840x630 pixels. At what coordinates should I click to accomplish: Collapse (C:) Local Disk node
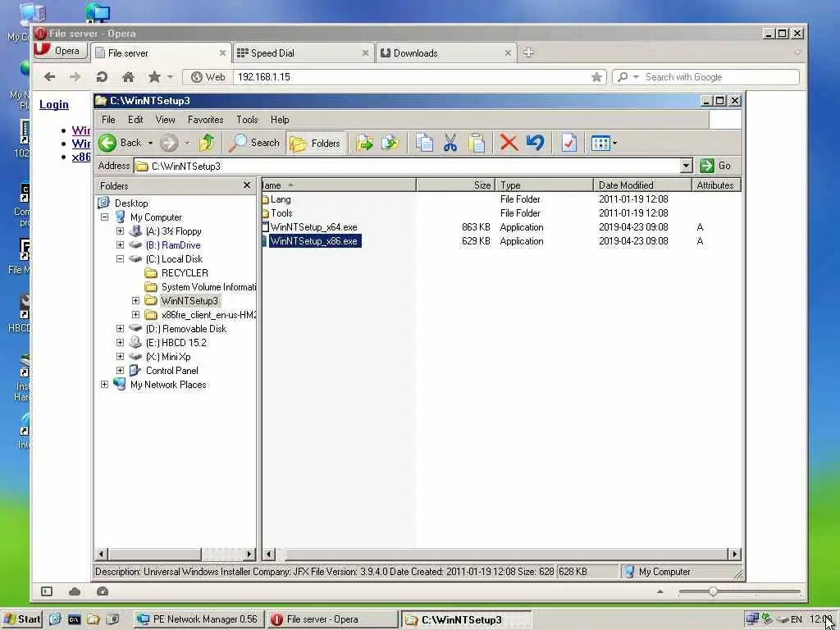120,258
